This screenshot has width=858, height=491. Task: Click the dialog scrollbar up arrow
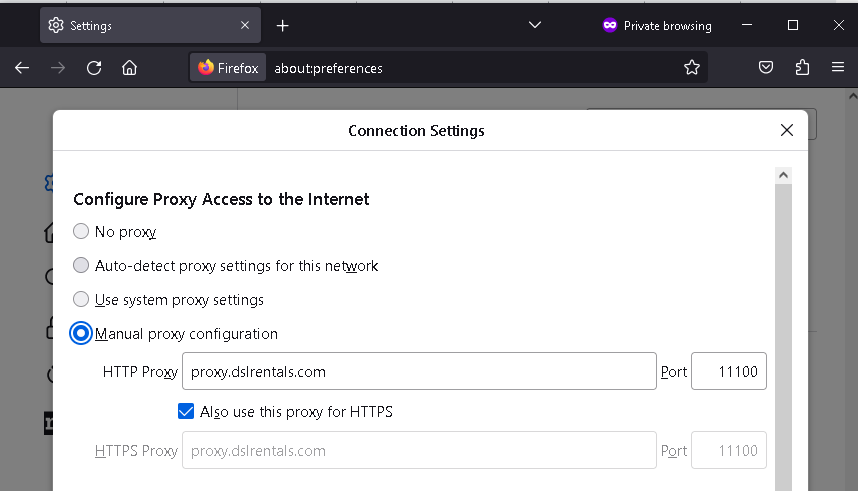pyautogui.click(x=783, y=175)
